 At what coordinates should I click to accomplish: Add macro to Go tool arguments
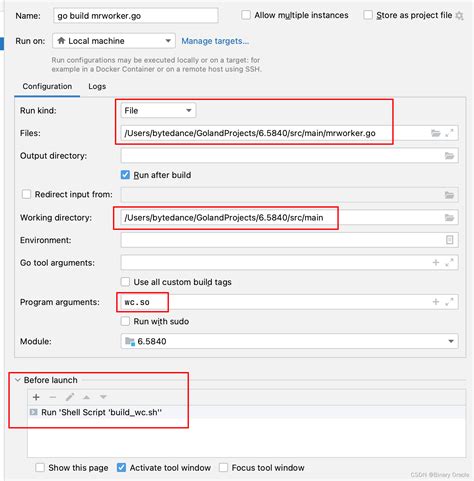click(436, 263)
